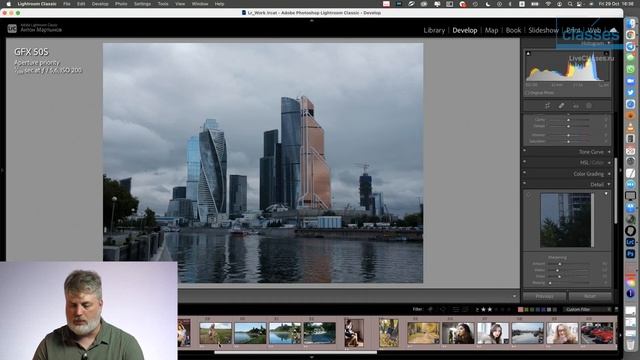
Task: Open the Map module
Action: coord(491,30)
